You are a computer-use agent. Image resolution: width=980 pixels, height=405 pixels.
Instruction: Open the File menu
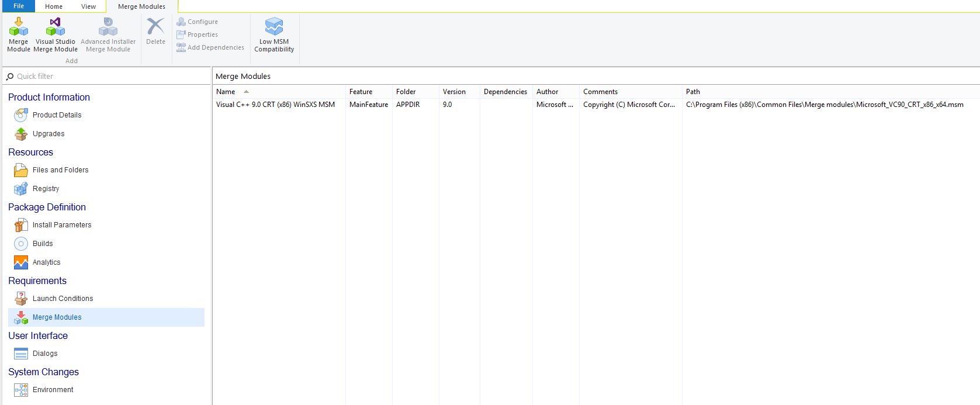[x=19, y=6]
